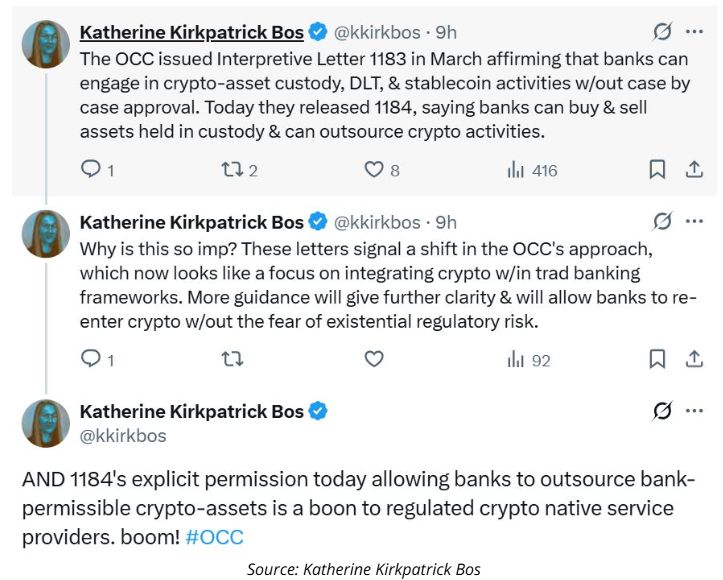The width and height of the screenshot is (723, 580).
Task: Share the first tweet
Action: click(693, 170)
